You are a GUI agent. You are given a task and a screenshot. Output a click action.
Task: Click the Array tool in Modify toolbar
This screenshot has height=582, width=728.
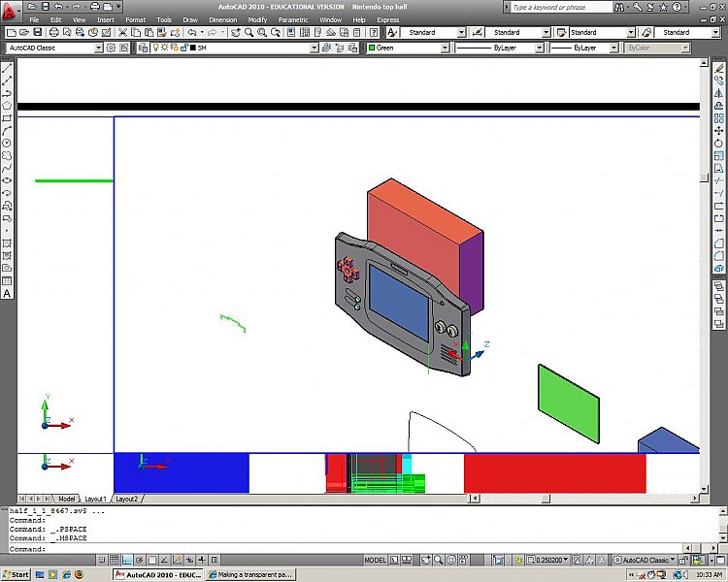point(718,118)
